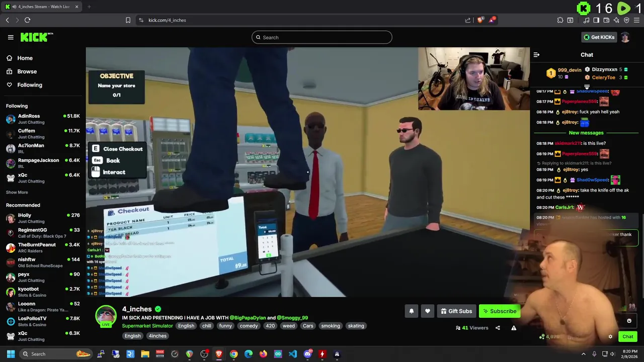Select the skating tag
The width and height of the screenshot is (644, 362).
(x=356, y=326)
